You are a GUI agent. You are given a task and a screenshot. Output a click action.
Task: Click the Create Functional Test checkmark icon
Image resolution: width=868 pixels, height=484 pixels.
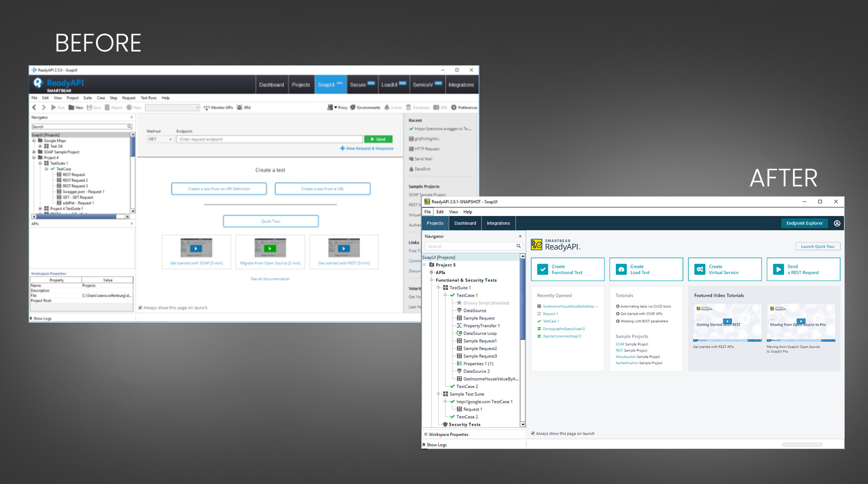pyautogui.click(x=542, y=269)
